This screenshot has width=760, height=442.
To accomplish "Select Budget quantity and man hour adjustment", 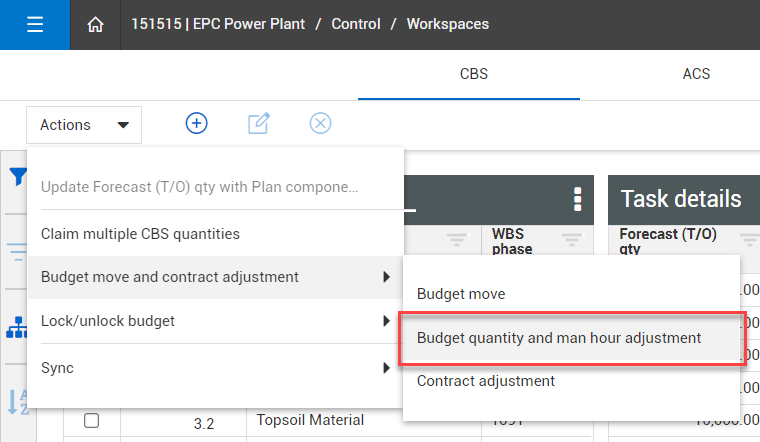I will click(x=559, y=338).
